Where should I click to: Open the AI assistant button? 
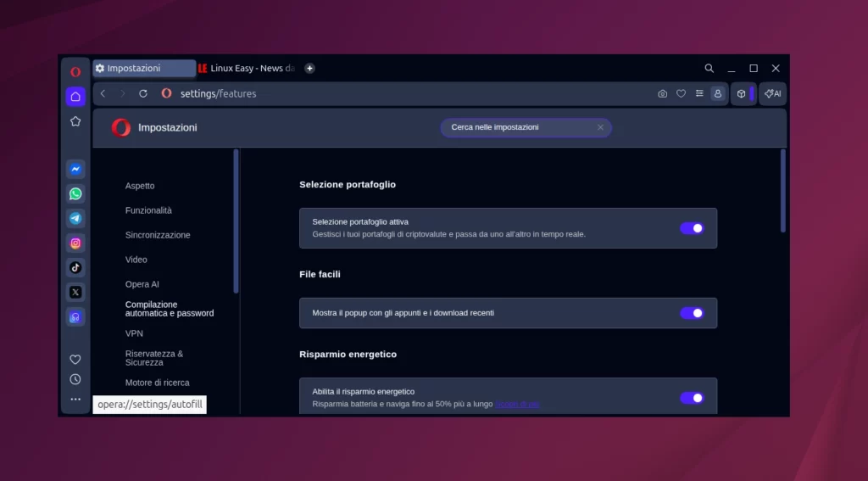pyautogui.click(x=772, y=93)
